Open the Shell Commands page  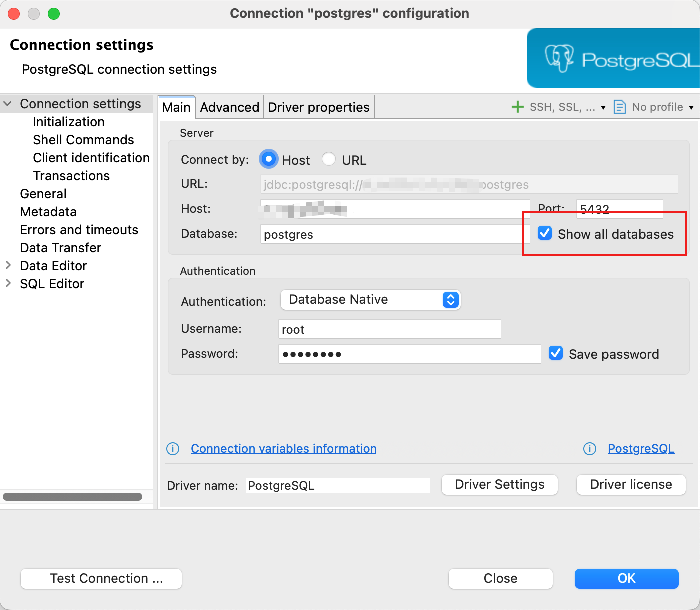[83, 140]
